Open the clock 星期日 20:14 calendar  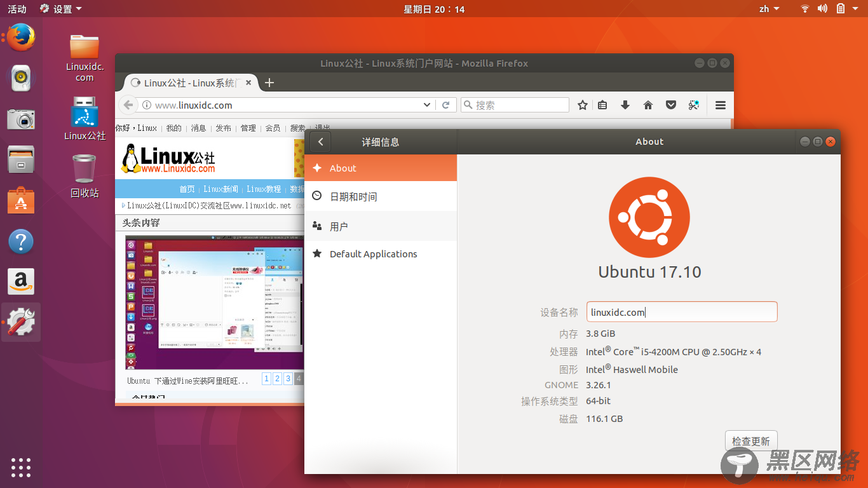(x=434, y=9)
